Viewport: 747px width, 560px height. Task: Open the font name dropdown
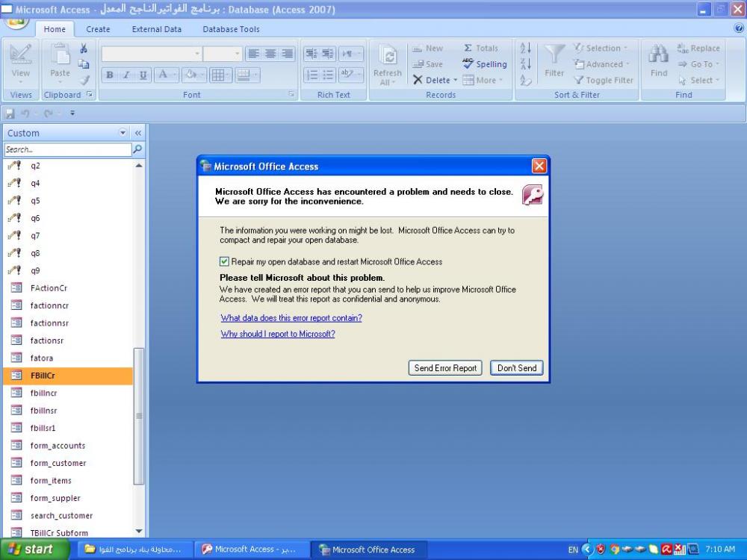(x=197, y=53)
